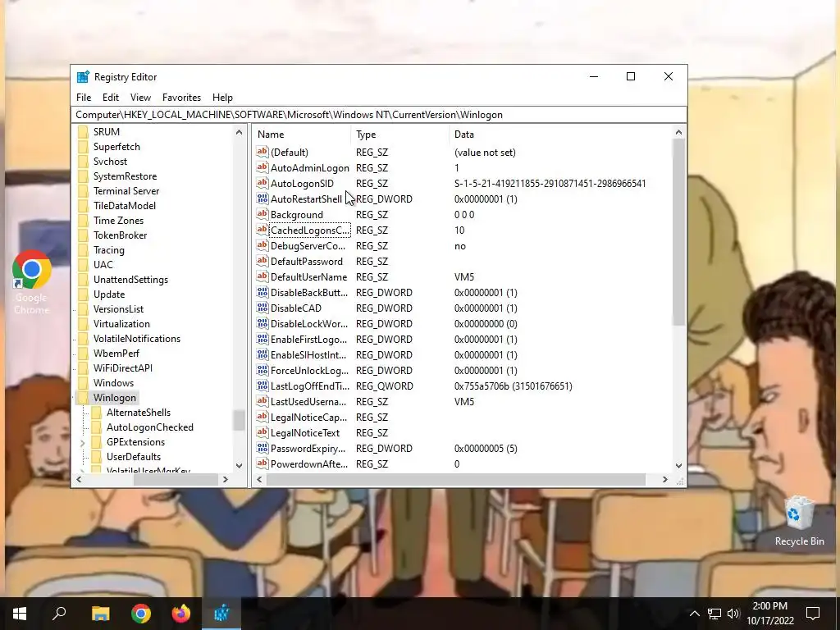The width and height of the screenshot is (840, 630).
Task: Select the LegalNoticeCap... value icon
Action: point(262,417)
